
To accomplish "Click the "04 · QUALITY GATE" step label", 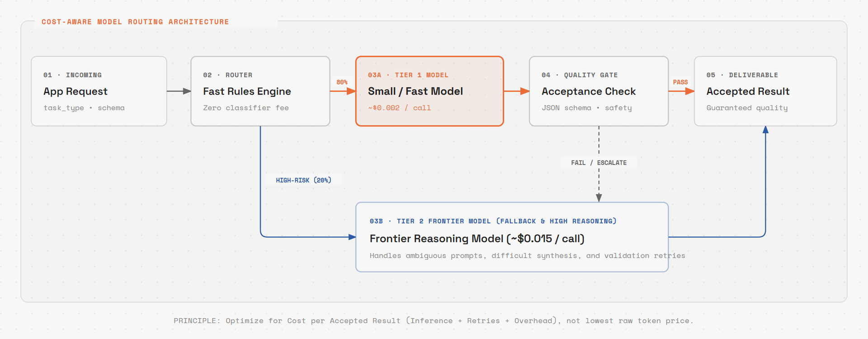I will [x=580, y=75].
